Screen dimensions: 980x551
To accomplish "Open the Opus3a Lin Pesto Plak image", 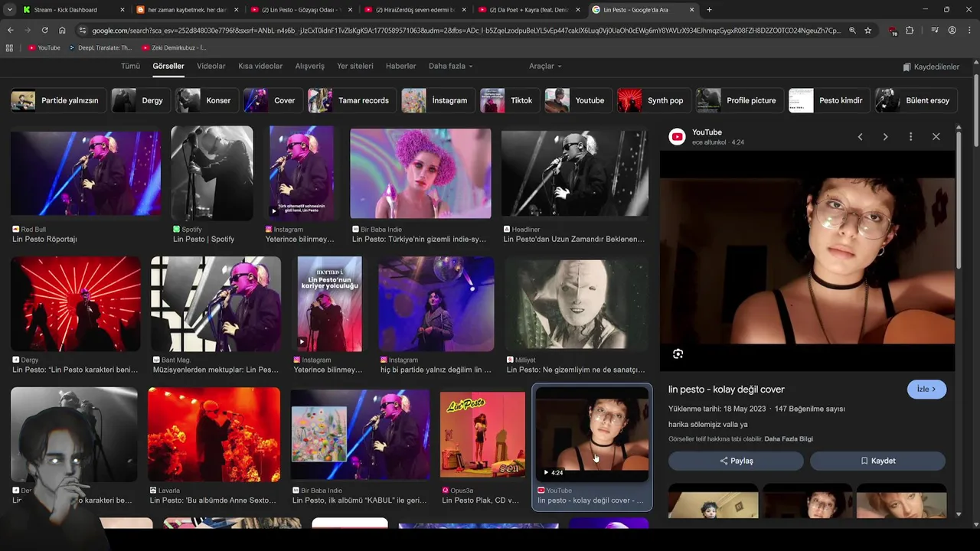I will pos(482,435).
